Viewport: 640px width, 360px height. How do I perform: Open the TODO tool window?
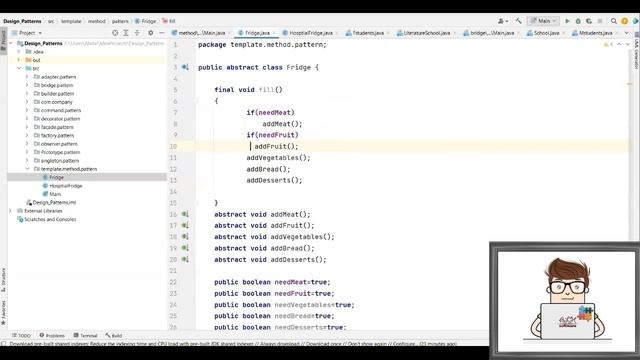[x=21, y=336]
